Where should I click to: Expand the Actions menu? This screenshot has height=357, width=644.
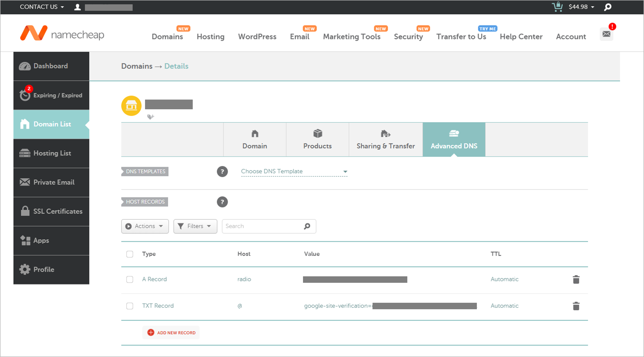click(145, 226)
